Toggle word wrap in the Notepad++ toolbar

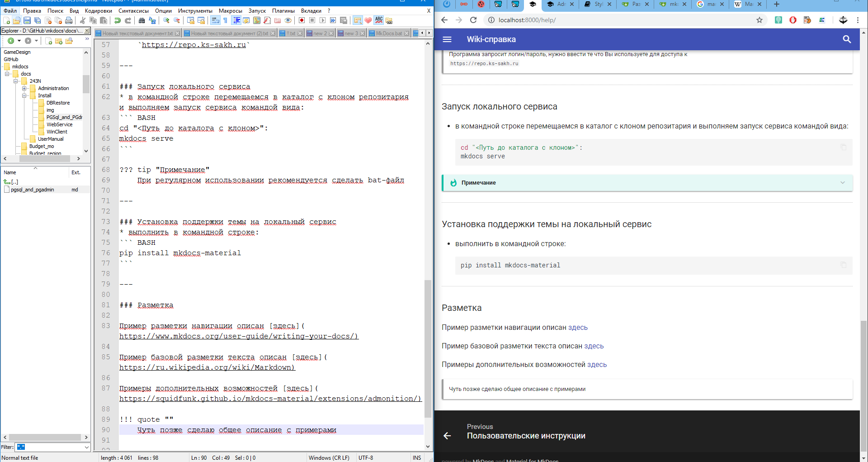click(215, 20)
